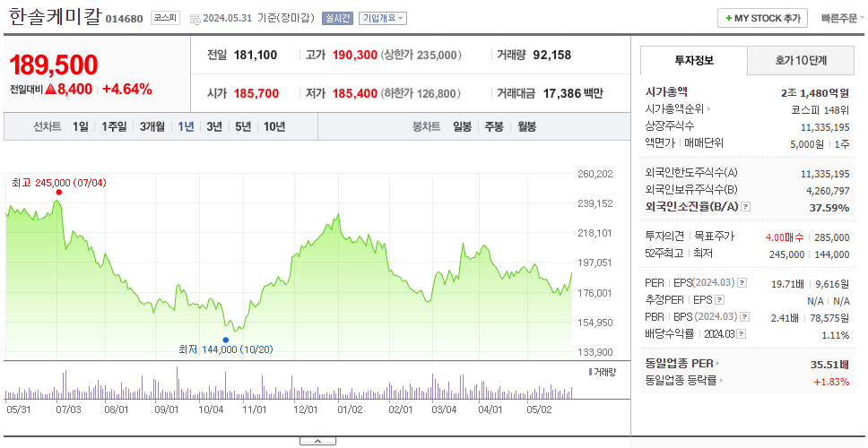Viewport: 868px width, 448px height.
Task: Click the 상장주식수 value 11,335,195
Action: pyautogui.click(x=825, y=127)
